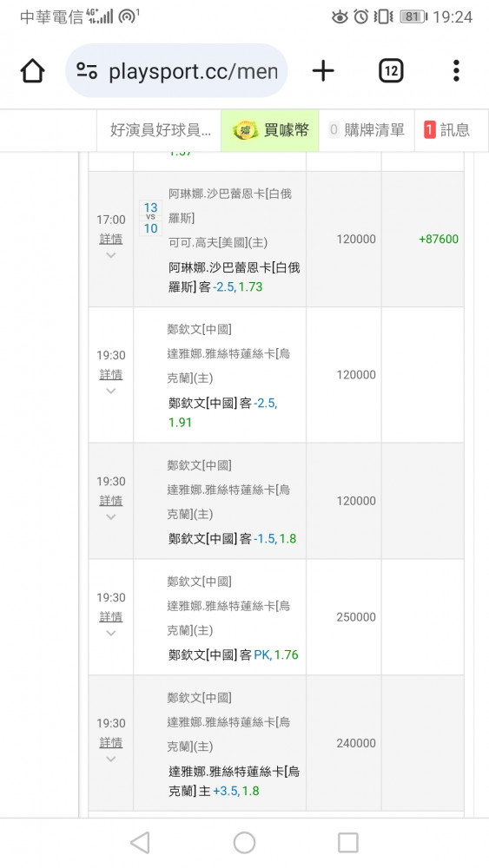Select the 好演員好球員 tab
489x868 pixels.
coord(160,131)
